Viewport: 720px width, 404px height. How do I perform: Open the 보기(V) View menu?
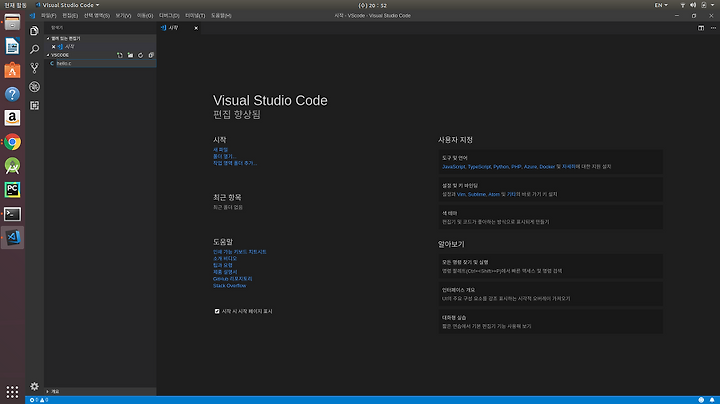tap(123, 16)
